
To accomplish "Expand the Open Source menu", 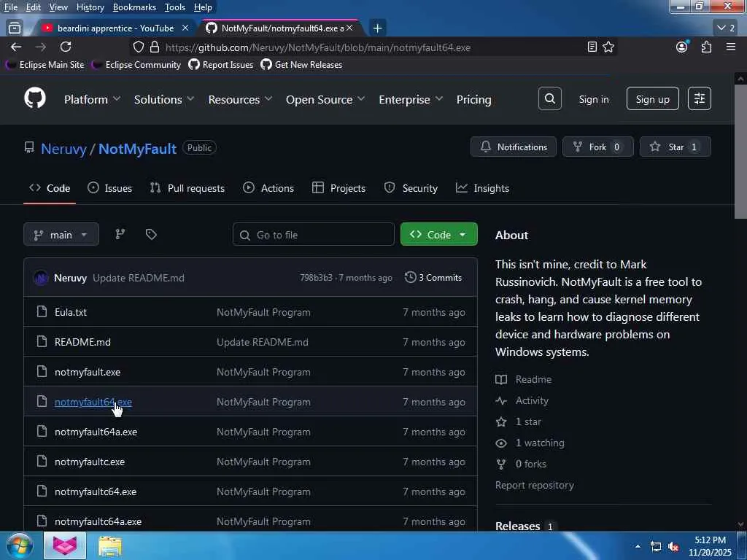I will tap(325, 99).
